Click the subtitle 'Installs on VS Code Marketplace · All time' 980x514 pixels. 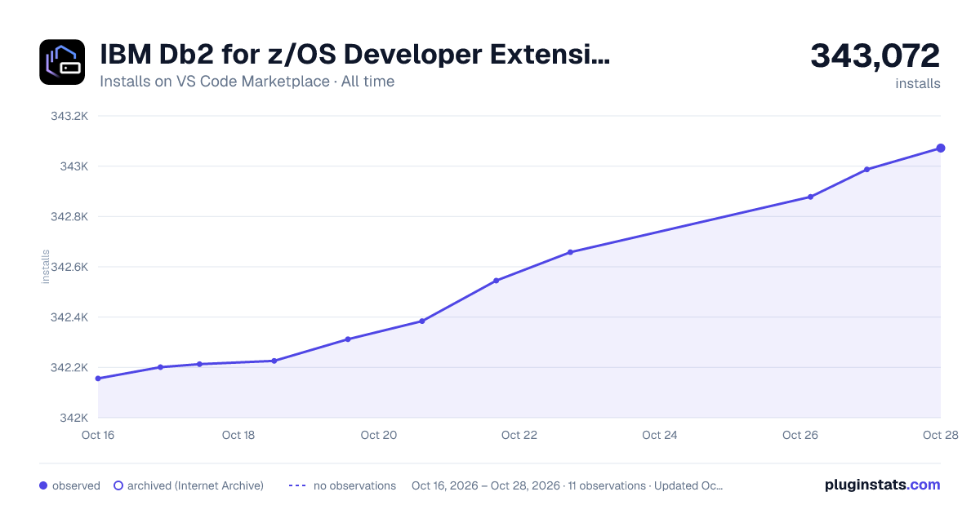click(x=247, y=82)
